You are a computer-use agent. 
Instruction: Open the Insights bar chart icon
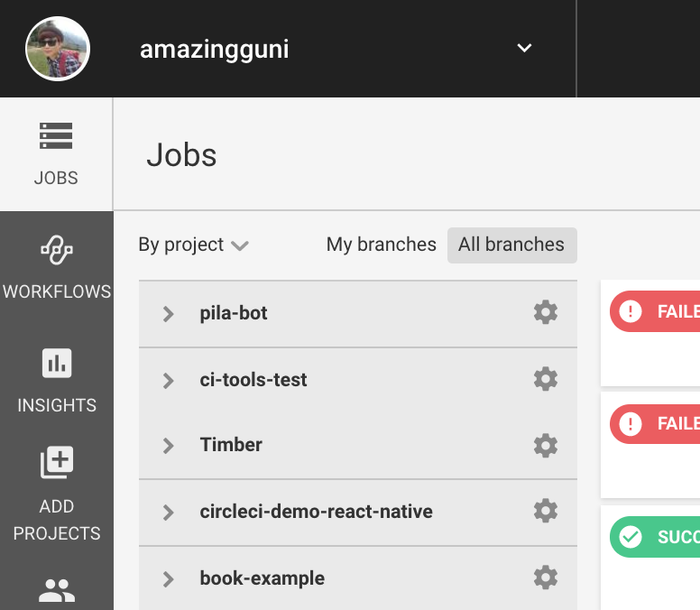pos(57,363)
